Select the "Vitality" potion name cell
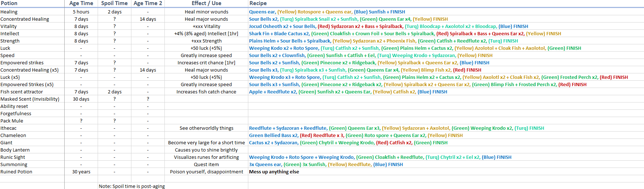The width and height of the screenshot is (644, 189). (9, 26)
